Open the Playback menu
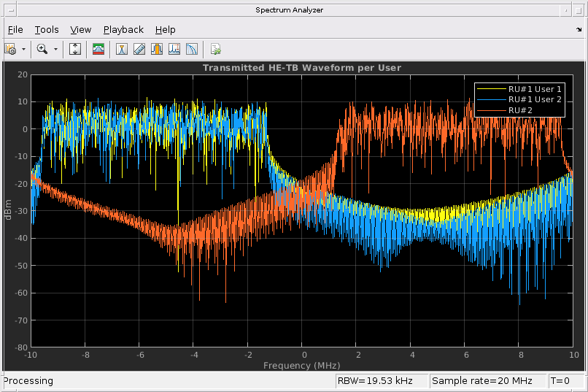588x392 pixels. click(123, 29)
